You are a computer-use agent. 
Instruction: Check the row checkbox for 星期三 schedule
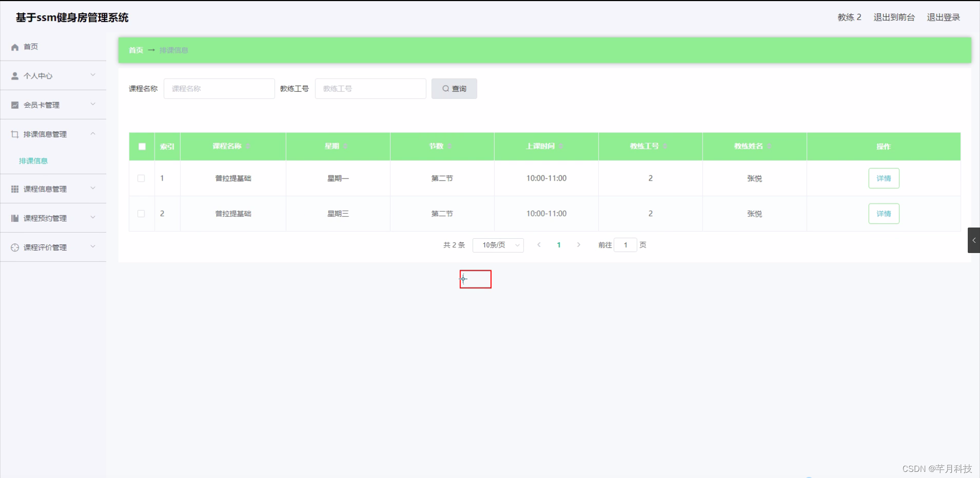(x=141, y=214)
